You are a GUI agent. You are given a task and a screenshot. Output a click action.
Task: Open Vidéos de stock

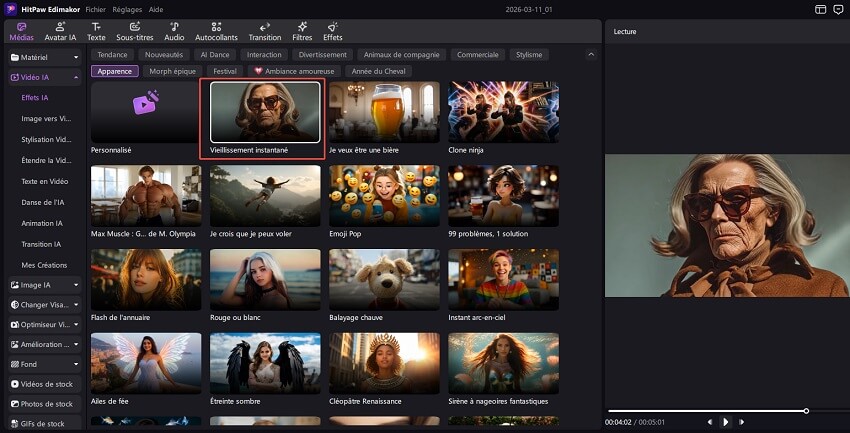click(x=45, y=384)
